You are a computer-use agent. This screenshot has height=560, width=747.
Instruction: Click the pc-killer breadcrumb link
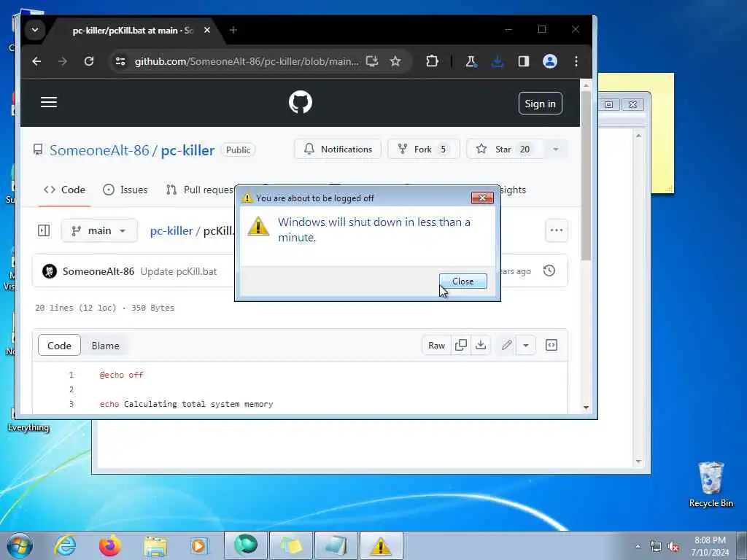[171, 230]
